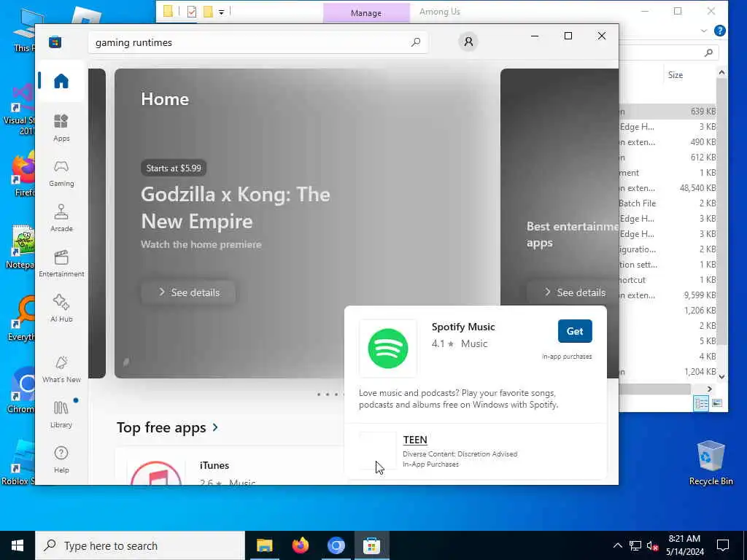Viewport: 747px width, 560px height.
Task: Select the Batch File row in Explorer
Action: pyautogui.click(x=667, y=203)
